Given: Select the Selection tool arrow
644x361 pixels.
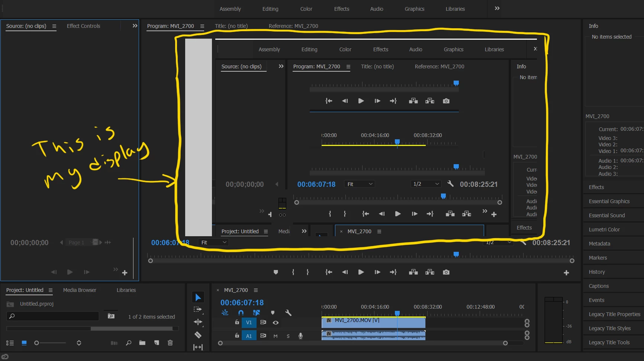Looking at the screenshot, I should click(198, 297).
